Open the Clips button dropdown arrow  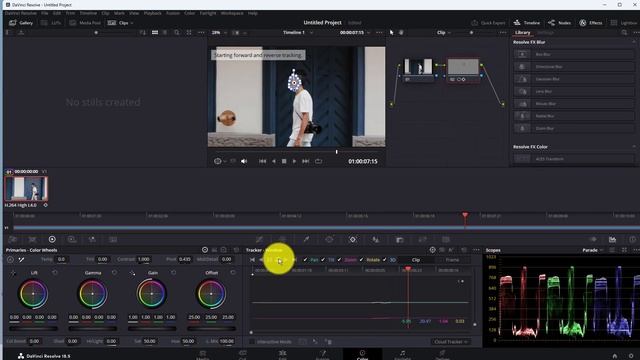click(132, 23)
